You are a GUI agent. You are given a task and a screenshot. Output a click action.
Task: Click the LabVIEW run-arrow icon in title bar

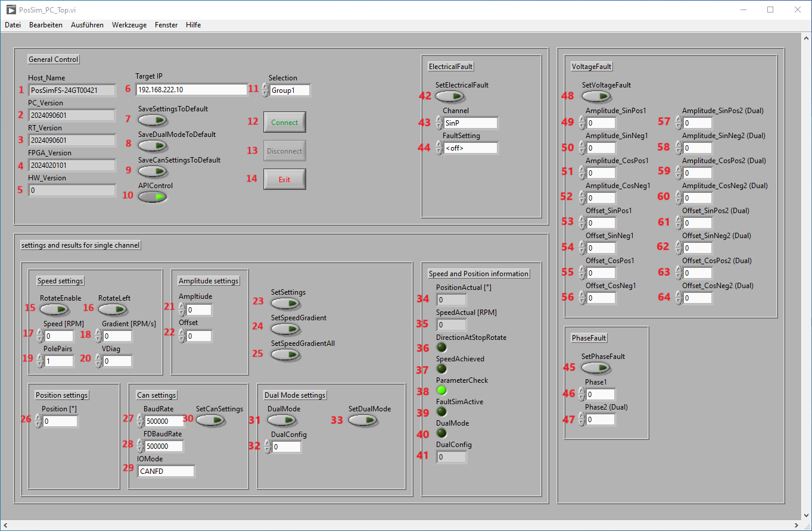click(10, 10)
